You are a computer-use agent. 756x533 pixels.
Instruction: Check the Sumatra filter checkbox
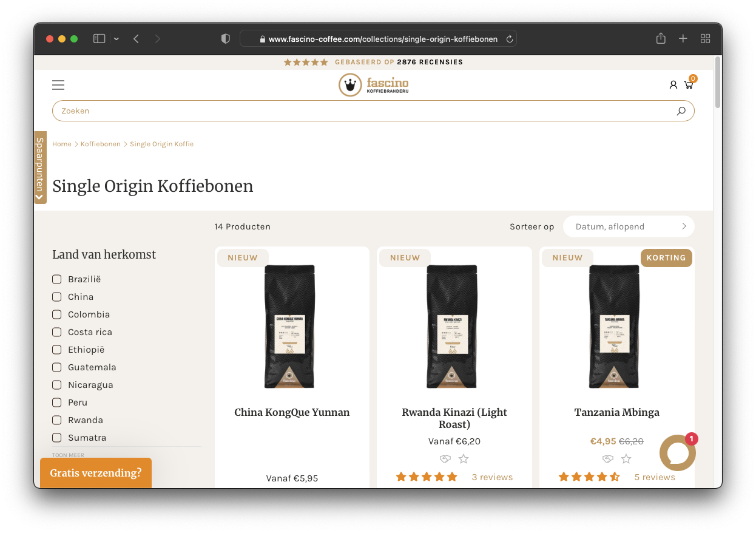pyautogui.click(x=57, y=438)
